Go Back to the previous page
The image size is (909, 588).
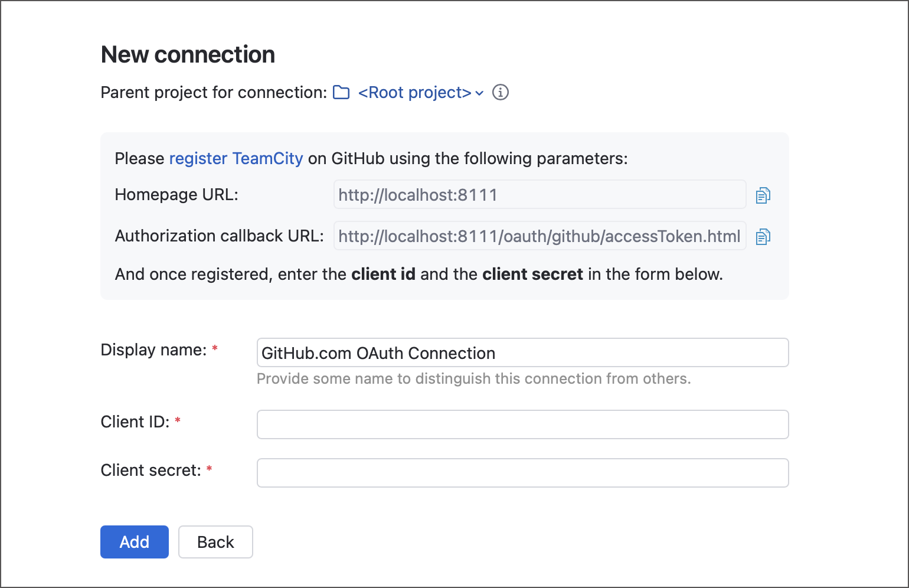[x=215, y=541]
